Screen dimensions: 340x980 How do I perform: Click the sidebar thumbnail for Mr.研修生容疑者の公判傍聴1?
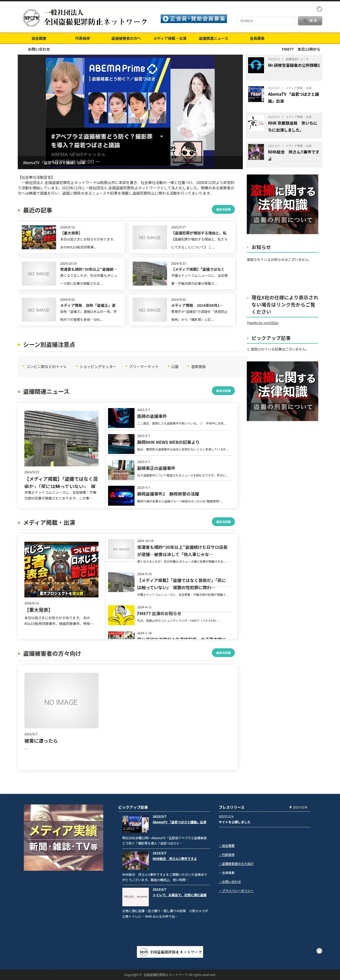256,65
